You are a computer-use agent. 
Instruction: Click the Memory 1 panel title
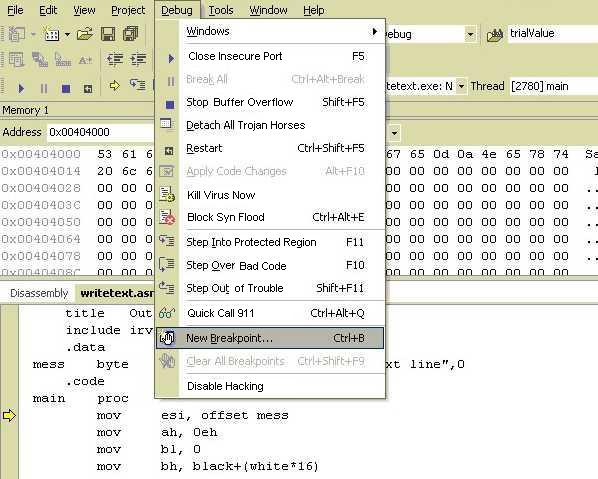(25, 111)
